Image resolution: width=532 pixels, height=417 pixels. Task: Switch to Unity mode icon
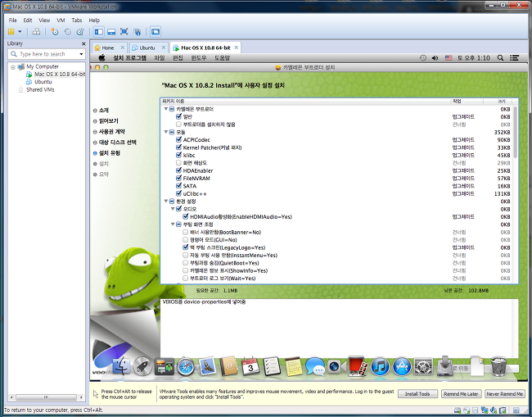[137, 32]
